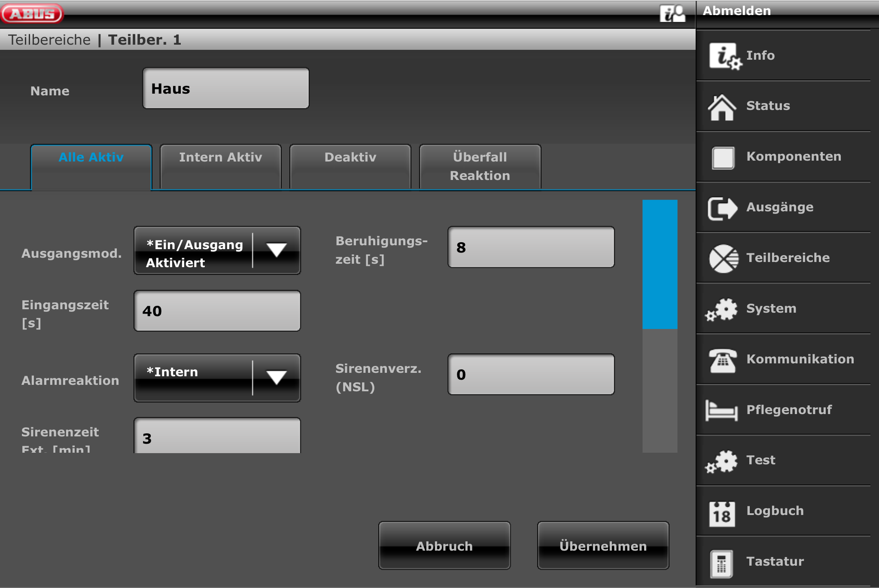Open Komponenten square icon
Screen dimensions: 879x588
(x=723, y=158)
